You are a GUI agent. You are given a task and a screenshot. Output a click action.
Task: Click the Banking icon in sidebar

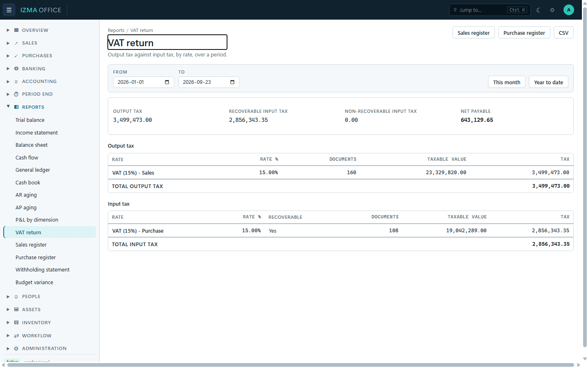point(16,69)
